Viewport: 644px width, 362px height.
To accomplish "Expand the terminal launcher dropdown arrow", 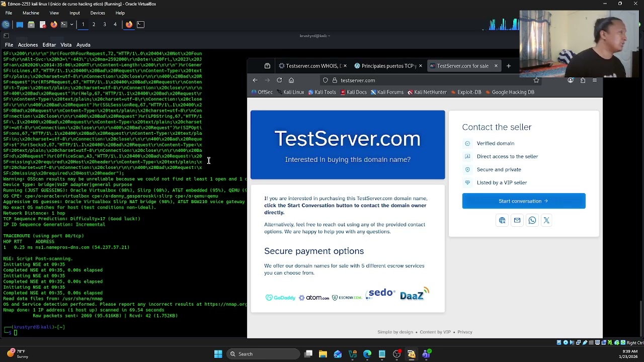I will click(71, 24).
